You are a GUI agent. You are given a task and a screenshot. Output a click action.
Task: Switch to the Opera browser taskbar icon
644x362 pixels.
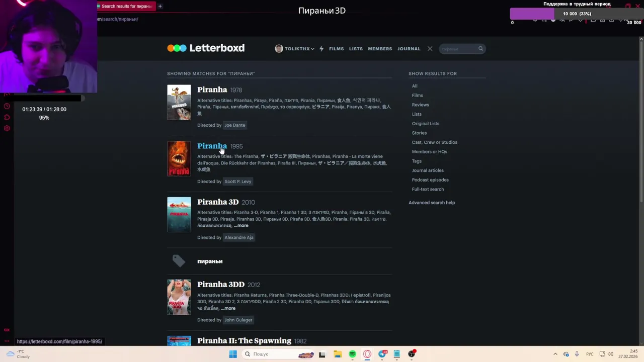(x=367, y=354)
